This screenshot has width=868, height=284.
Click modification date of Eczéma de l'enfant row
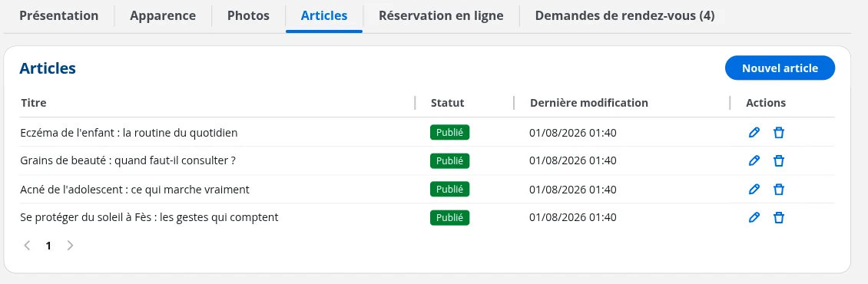573,133
